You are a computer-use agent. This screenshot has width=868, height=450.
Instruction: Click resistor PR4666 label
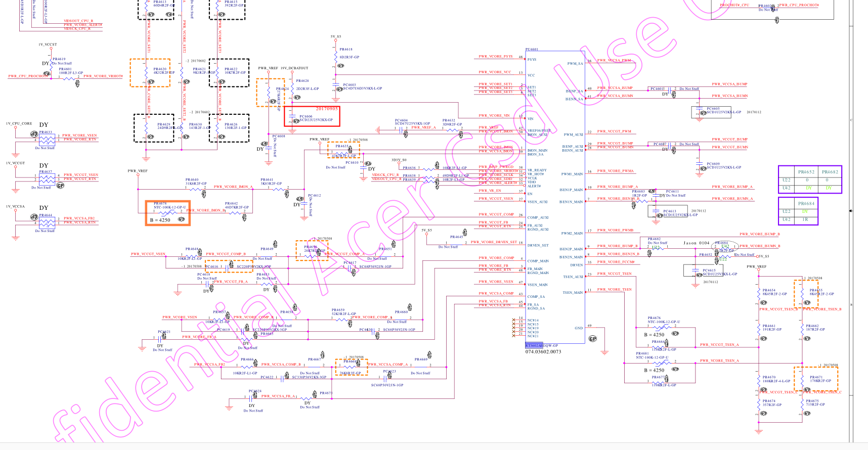(247, 359)
